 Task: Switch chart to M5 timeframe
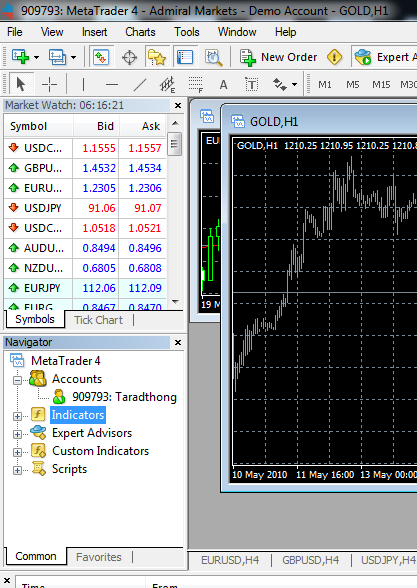tap(352, 85)
